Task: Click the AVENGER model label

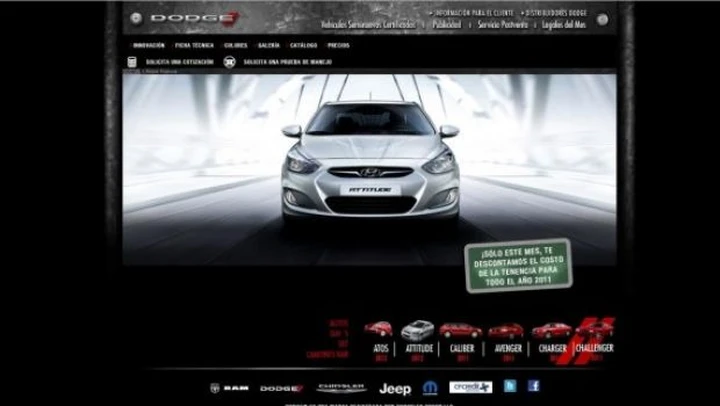Action: [508, 349]
